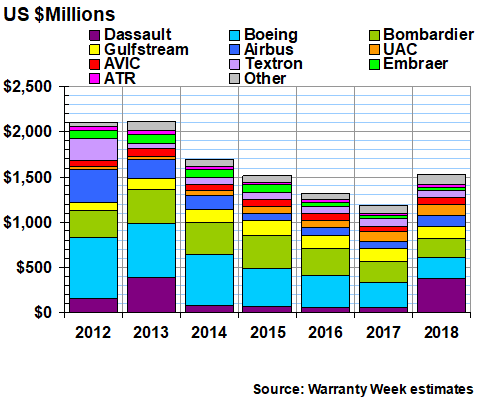Click the Embraer green segment in 2012 bar
Viewport: 480px width, 400px height.
93,134
